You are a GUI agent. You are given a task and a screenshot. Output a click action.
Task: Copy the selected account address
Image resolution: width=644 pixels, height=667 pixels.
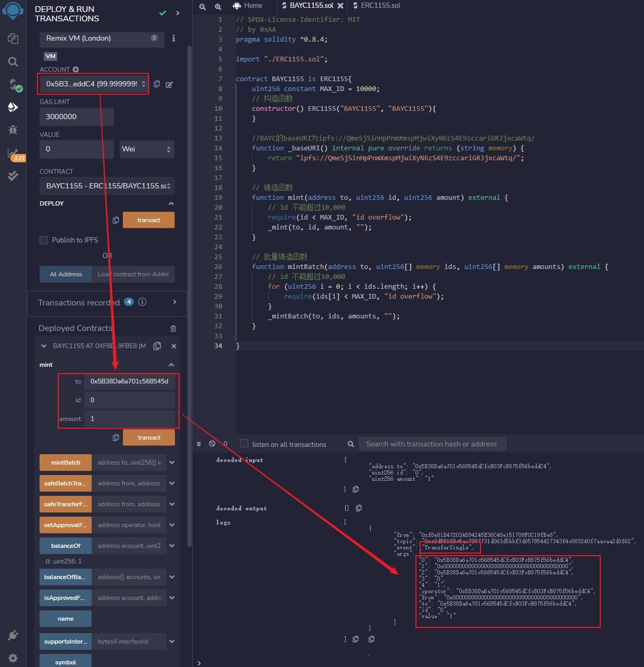pos(157,84)
